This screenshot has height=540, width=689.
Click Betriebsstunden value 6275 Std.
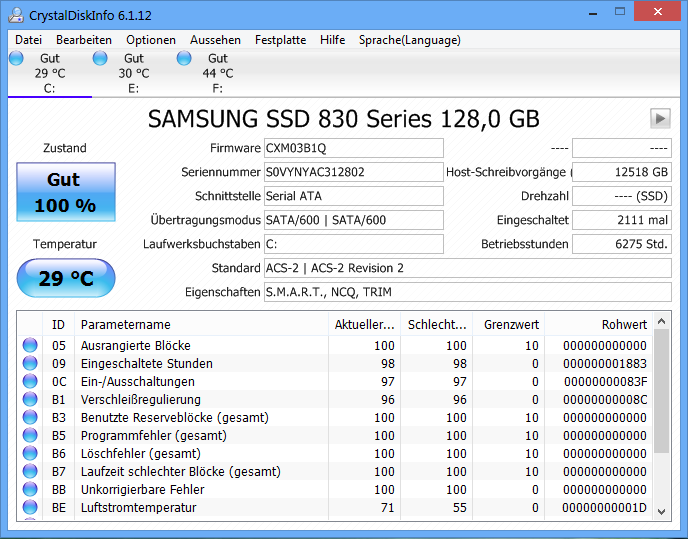coord(622,244)
